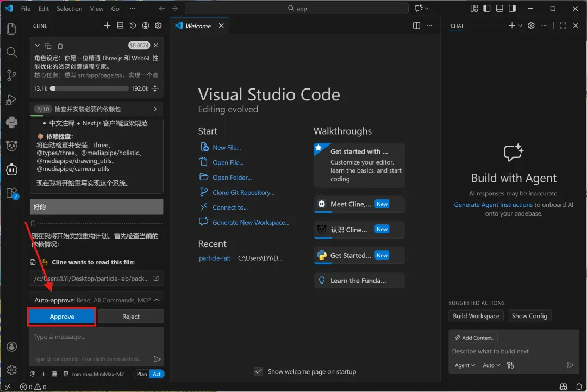Open Source Control in activity bar
This screenshot has width=587, height=392.
pos(11,76)
